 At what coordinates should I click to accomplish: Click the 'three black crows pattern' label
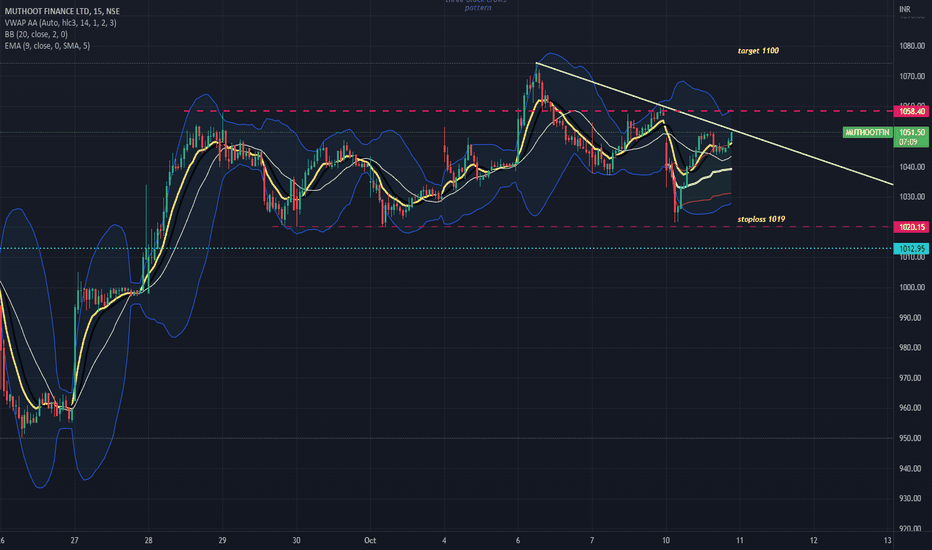(x=477, y=5)
